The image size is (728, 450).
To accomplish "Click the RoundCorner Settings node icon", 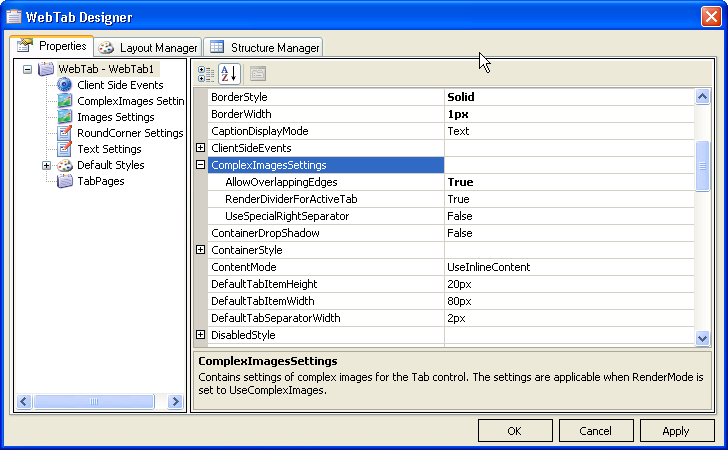I will pos(65,133).
